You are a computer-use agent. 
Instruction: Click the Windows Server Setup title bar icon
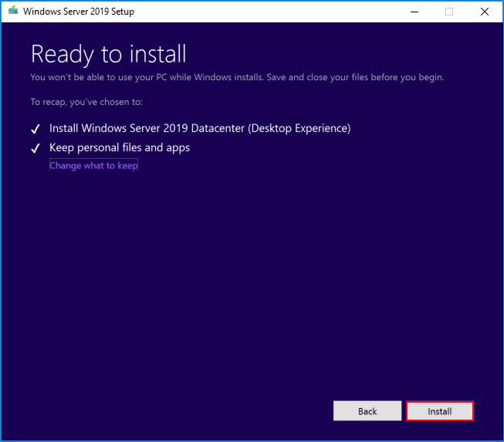(x=13, y=11)
